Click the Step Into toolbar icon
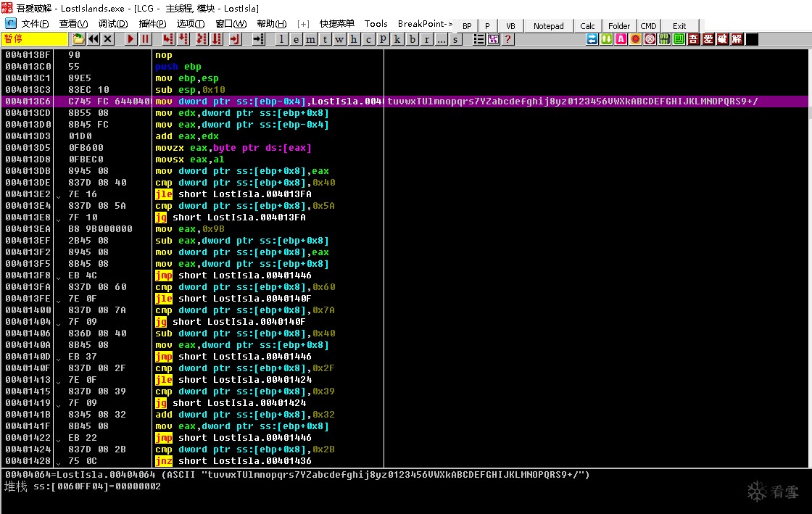 167,39
